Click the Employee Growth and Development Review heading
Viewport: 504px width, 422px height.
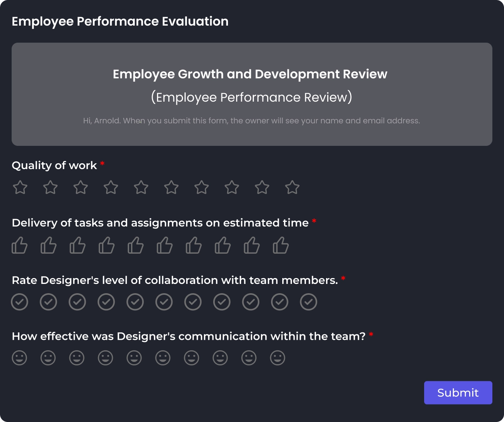click(x=250, y=74)
